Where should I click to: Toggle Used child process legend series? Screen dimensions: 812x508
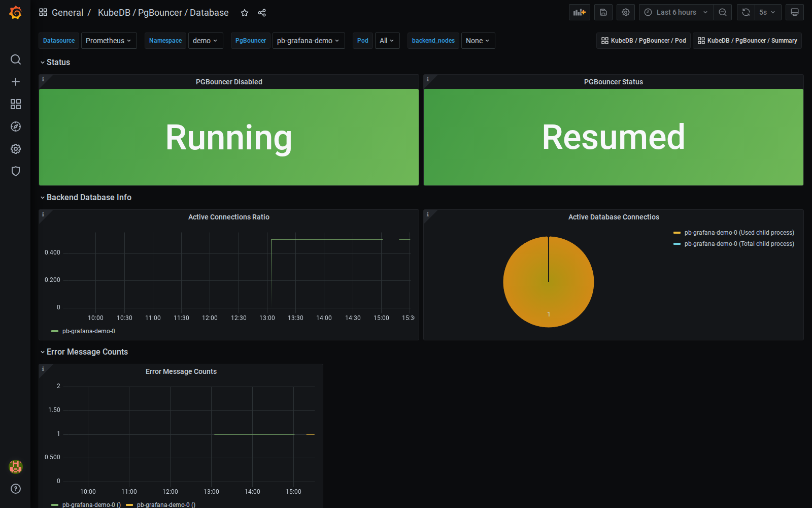[x=739, y=233]
